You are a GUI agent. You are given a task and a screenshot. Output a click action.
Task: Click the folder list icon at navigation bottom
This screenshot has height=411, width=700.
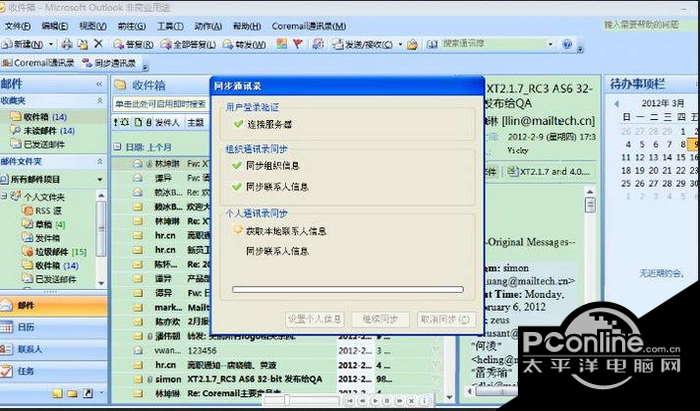pos(73,393)
